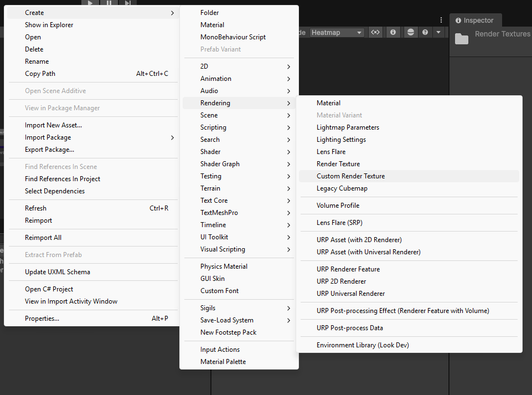Choose Show in Explorer

pyautogui.click(x=49, y=25)
